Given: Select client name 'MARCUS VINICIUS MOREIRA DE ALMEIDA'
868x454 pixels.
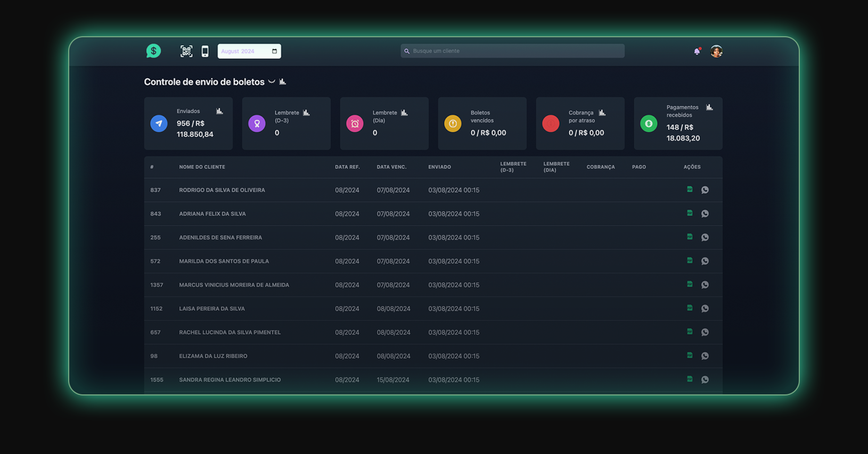Looking at the screenshot, I should click(234, 285).
